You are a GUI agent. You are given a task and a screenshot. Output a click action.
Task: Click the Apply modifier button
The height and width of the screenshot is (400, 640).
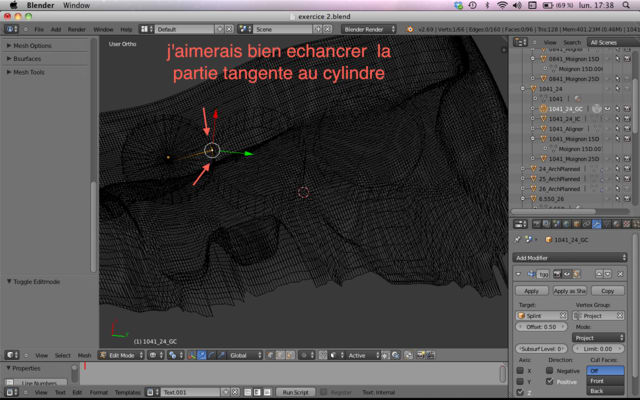[x=532, y=290]
